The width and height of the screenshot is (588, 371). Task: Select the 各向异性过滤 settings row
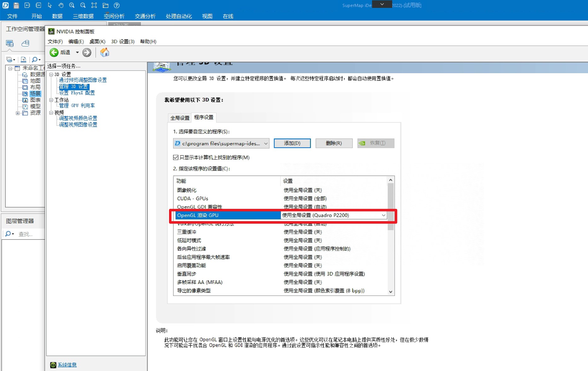pos(280,249)
